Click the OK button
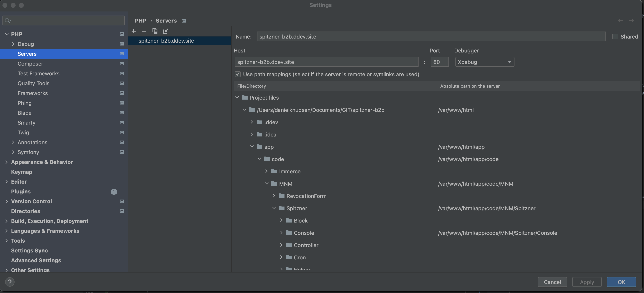This screenshot has height=293, width=644. click(621, 282)
